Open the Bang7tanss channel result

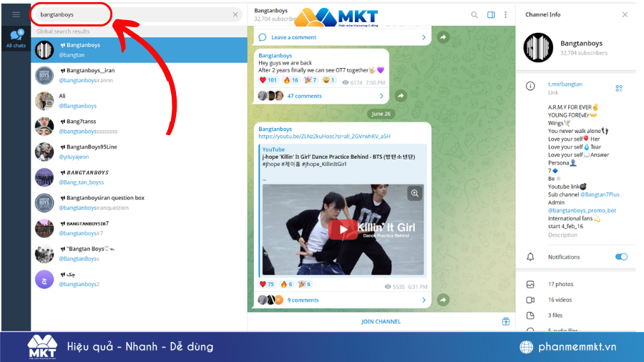(140, 127)
